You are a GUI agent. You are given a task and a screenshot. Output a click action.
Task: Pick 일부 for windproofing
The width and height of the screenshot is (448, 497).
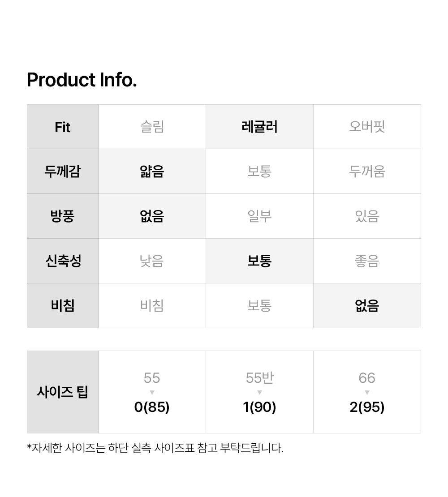(x=259, y=216)
